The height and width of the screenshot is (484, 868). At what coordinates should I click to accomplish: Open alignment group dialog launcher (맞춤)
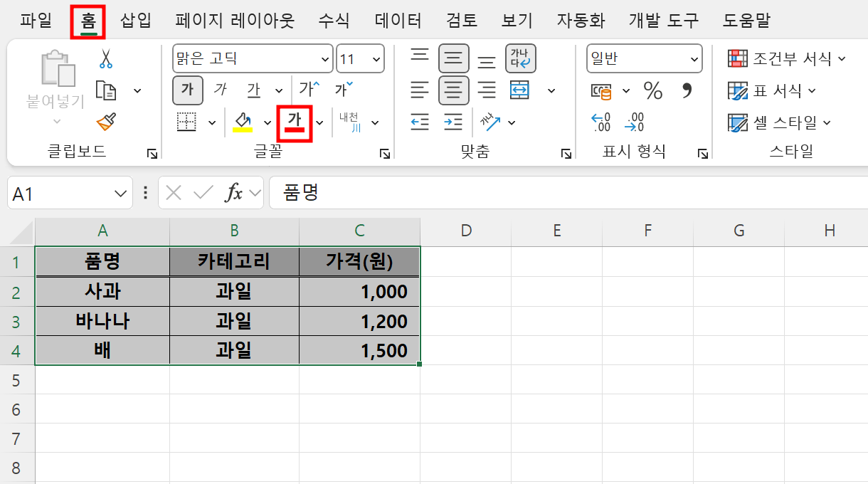pos(566,153)
